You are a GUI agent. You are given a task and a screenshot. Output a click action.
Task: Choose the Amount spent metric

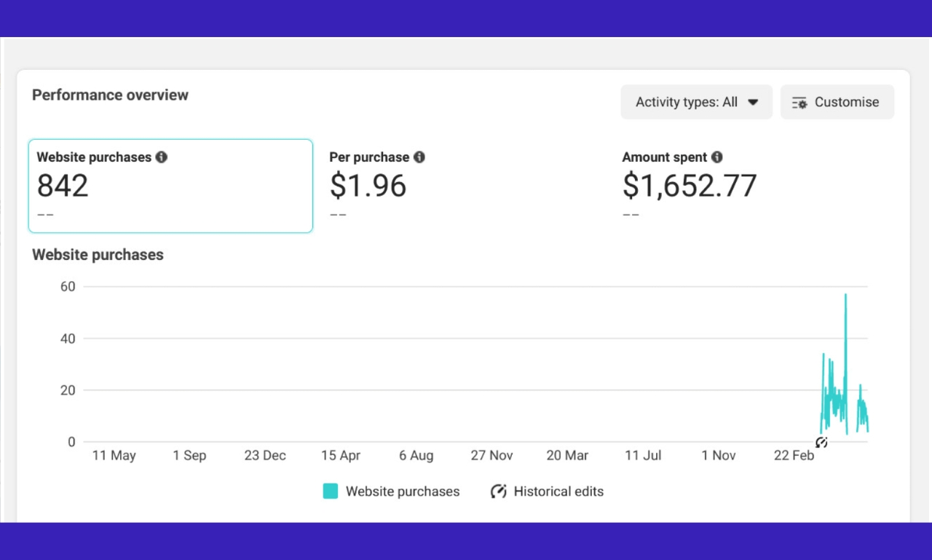pyautogui.click(x=689, y=186)
